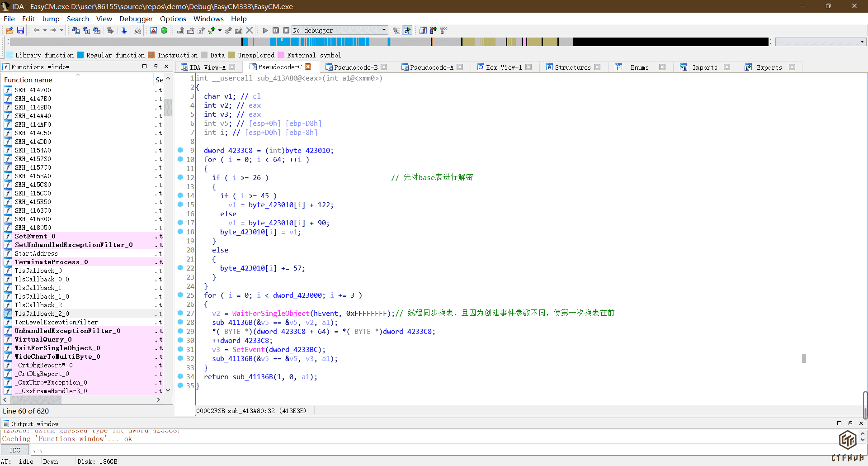Viewport: 868px width, 466px height.
Task: Click the green circle toolbar icon
Action: 164,30
